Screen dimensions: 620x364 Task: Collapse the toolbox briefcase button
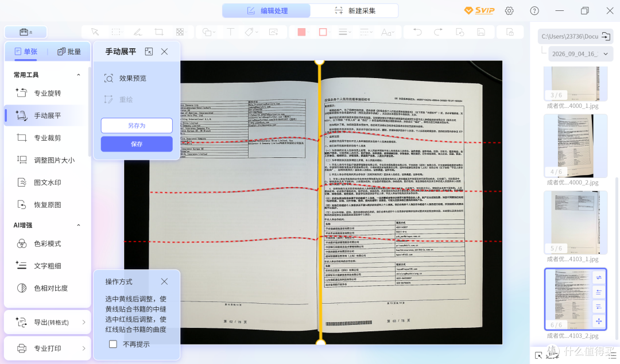[26, 32]
